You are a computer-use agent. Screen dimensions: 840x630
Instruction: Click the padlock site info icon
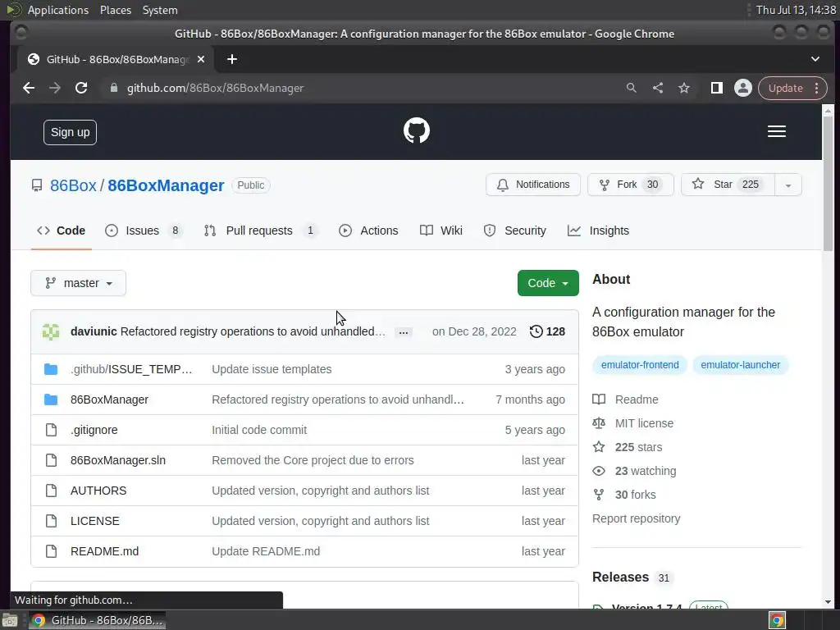(x=113, y=88)
